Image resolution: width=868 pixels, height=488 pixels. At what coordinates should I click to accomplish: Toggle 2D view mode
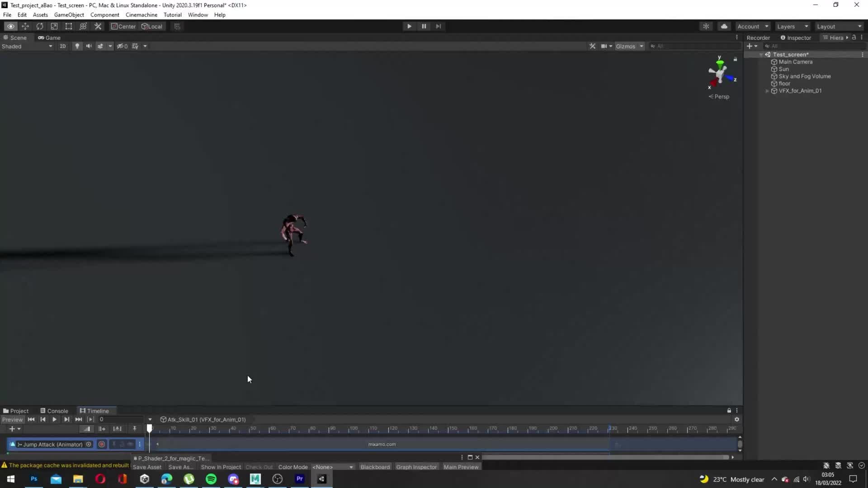coord(63,46)
